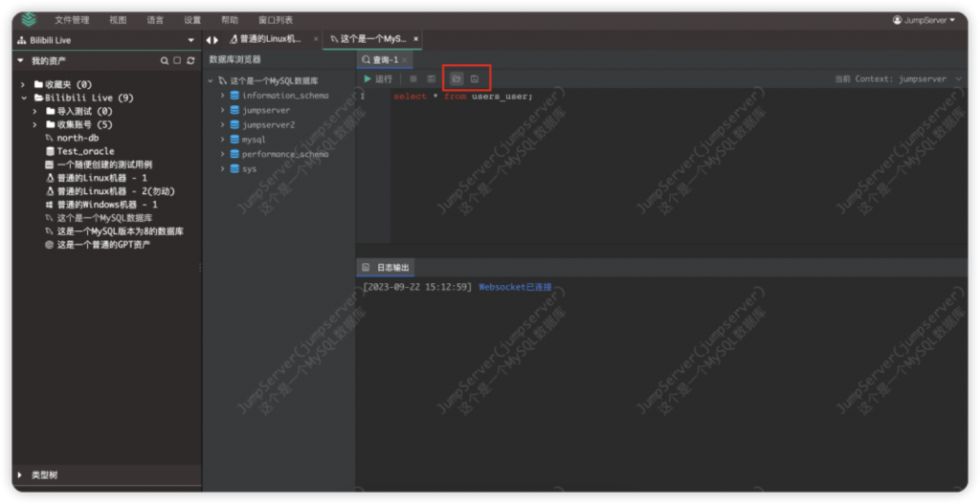Open the 窗口列表 menu
This screenshot has width=980, height=504.
pos(276,20)
